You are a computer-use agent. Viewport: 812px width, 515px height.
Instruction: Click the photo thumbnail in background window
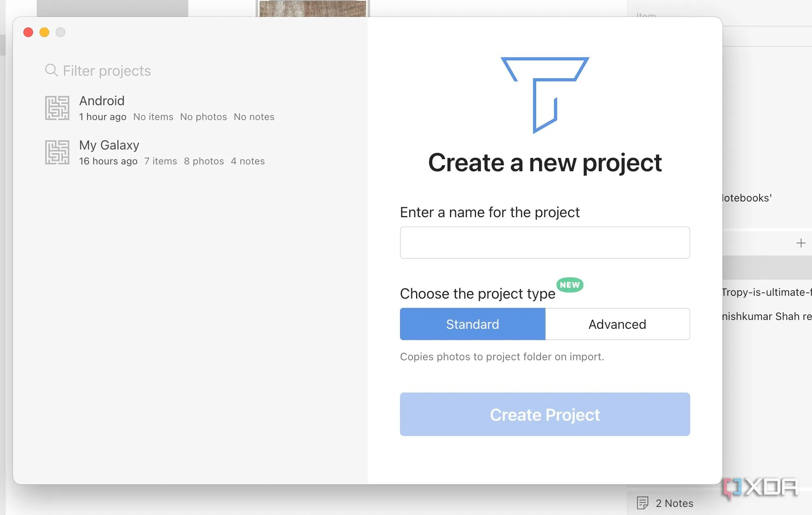click(313, 8)
